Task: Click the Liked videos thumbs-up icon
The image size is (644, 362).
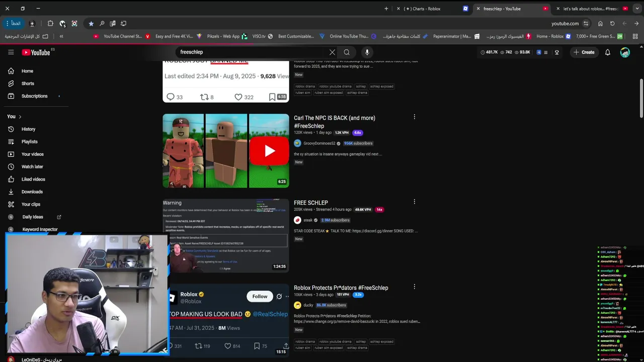Action: [11, 179]
